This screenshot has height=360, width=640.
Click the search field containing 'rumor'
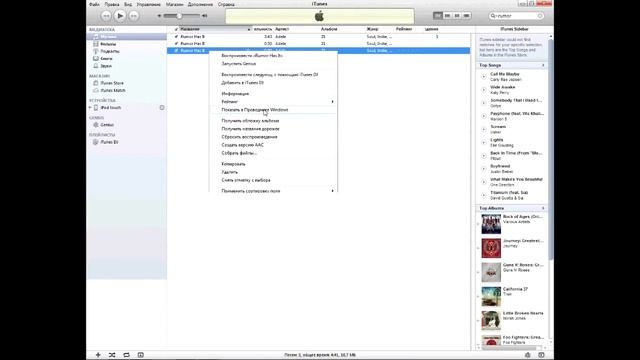(x=516, y=16)
